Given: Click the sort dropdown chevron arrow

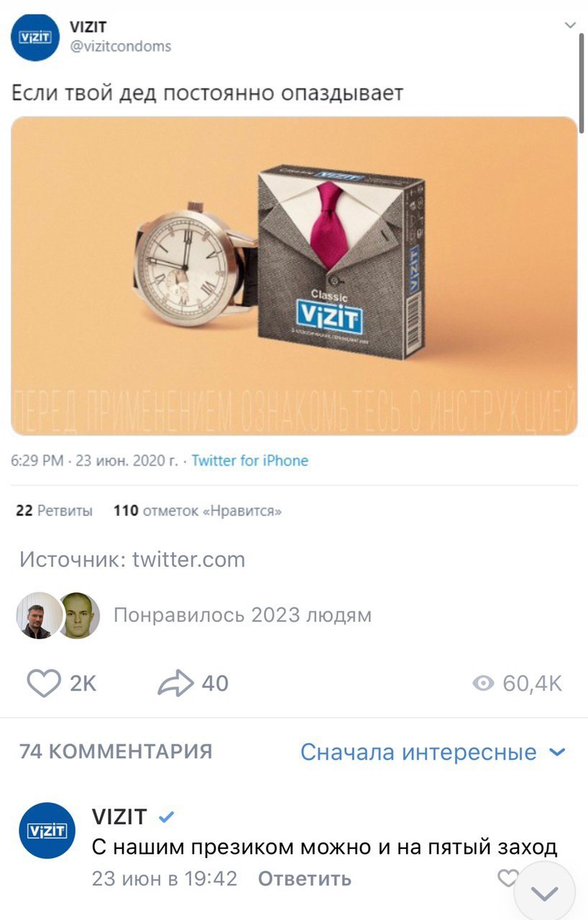Looking at the screenshot, I should tap(557, 753).
